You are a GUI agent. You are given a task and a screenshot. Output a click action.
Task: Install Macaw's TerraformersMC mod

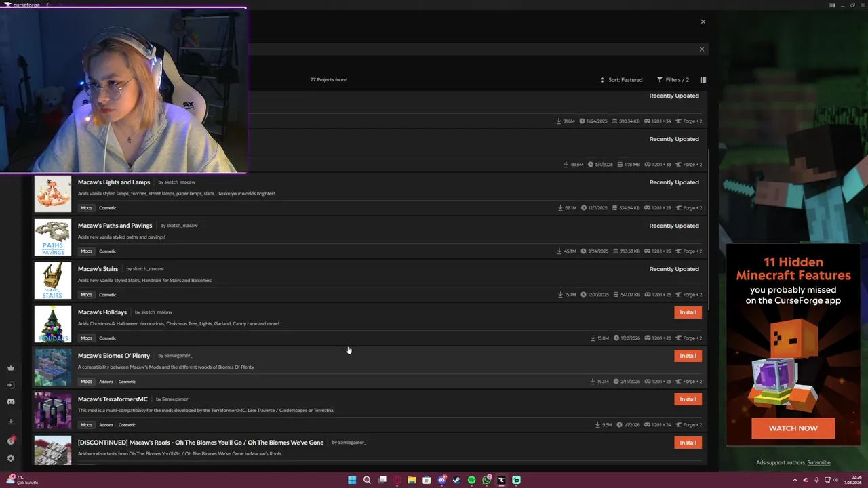(688, 399)
